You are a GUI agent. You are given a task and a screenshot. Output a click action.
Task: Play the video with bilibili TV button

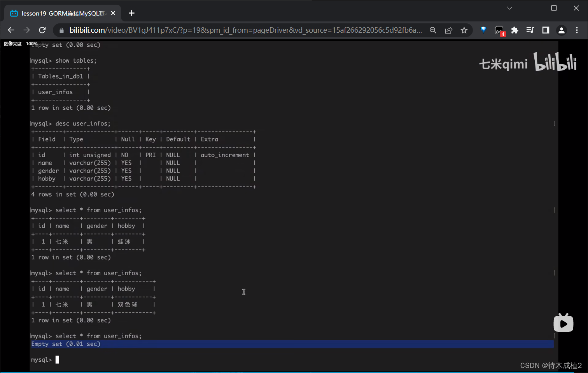pyautogui.click(x=563, y=323)
